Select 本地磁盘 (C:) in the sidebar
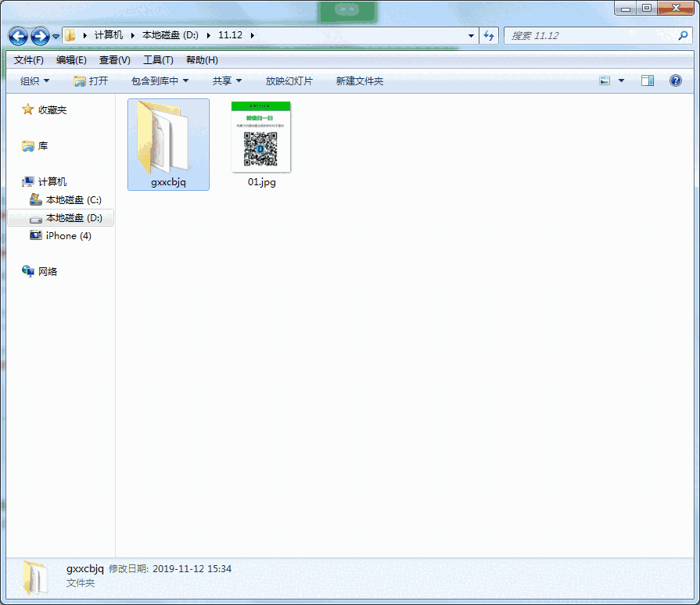Viewport: 700px width, 605px height. (66, 199)
